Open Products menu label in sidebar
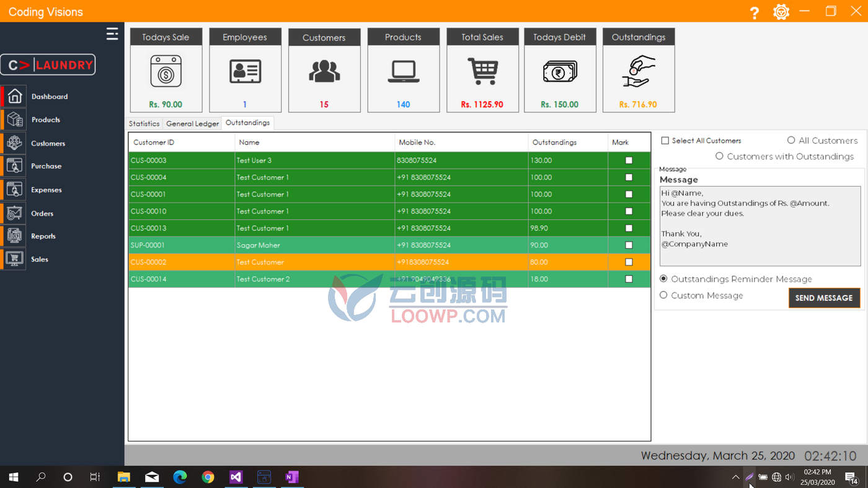 [46, 120]
